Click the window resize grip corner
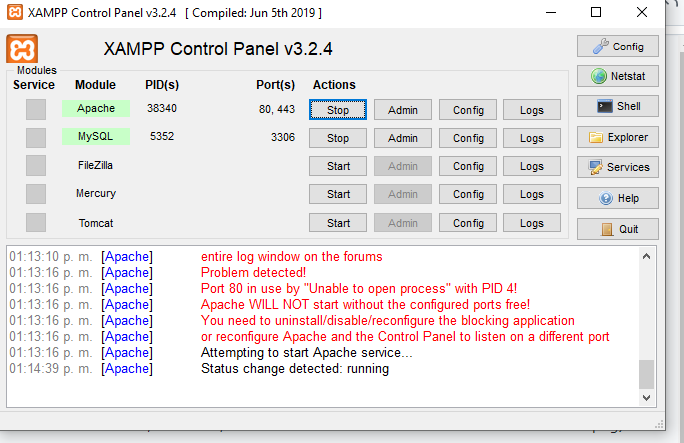This screenshot has width=684, height=443. coord(659,424)
